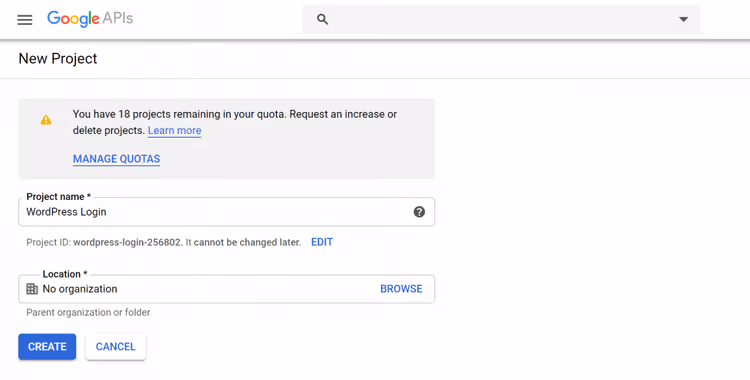
Task: Click EDIT next to Project ID
Action: pyautogui.click(x=322, y=242)
